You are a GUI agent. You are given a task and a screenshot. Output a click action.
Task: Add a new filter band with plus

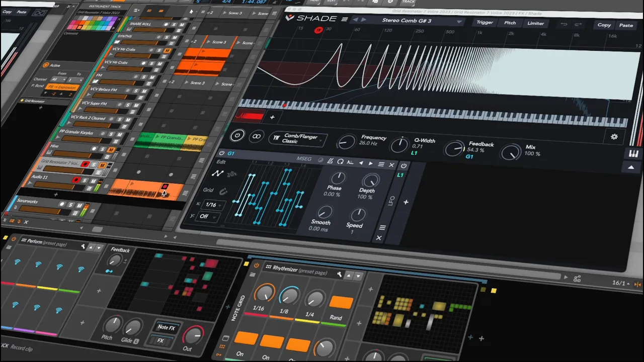(x=272, y=117)
